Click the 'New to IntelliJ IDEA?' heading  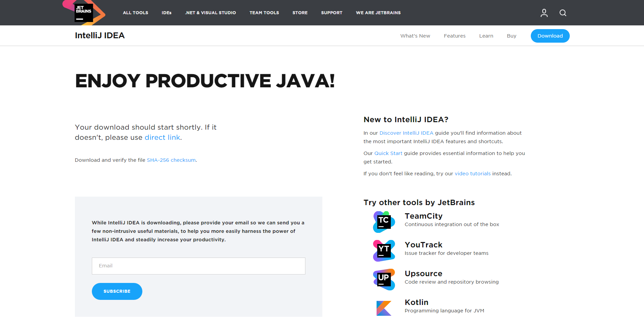tap(406, 119)
